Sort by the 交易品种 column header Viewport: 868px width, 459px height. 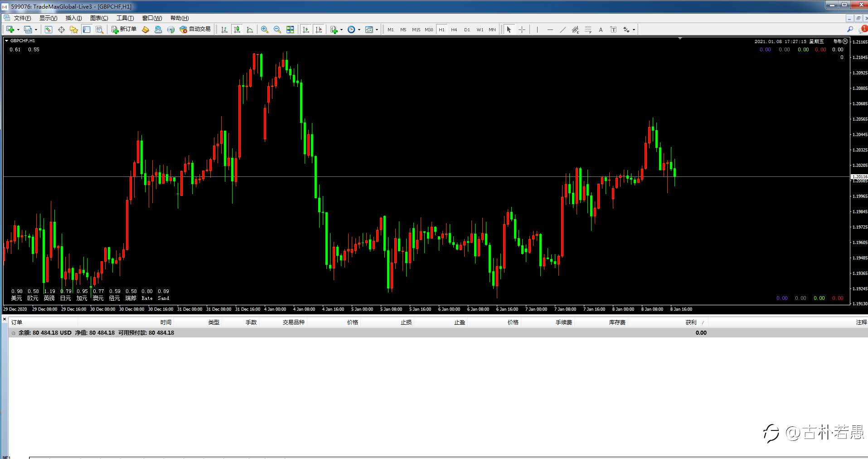click(x=293, y=322)
